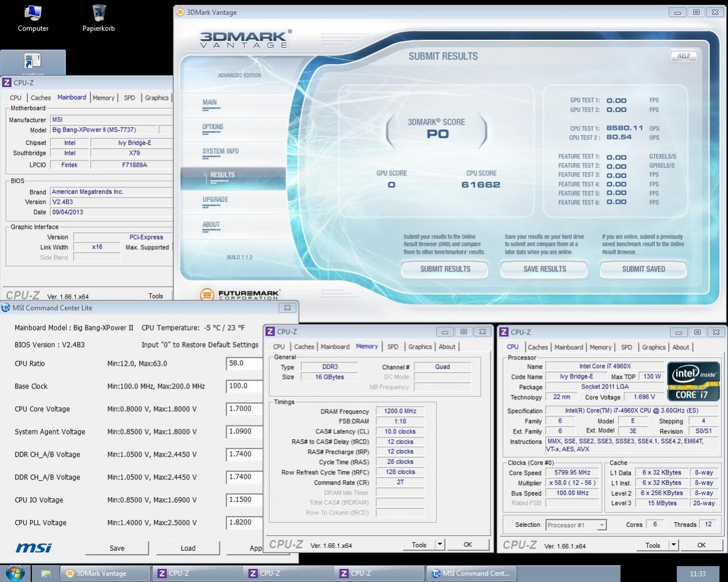Click the CPU name Intel Core i7 4960X
The height and width of the screenshot is (582, 728).
coord(605,366)
